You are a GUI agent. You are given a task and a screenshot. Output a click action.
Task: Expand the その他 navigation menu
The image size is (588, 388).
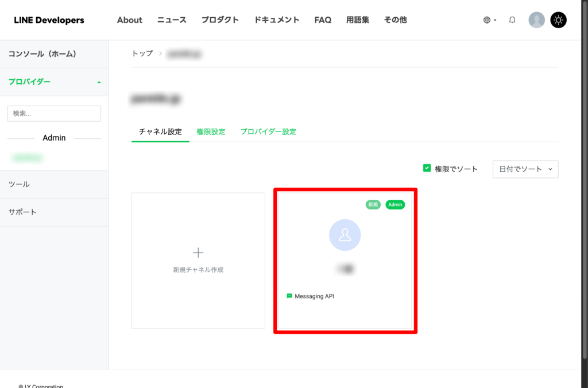point(395,20)
